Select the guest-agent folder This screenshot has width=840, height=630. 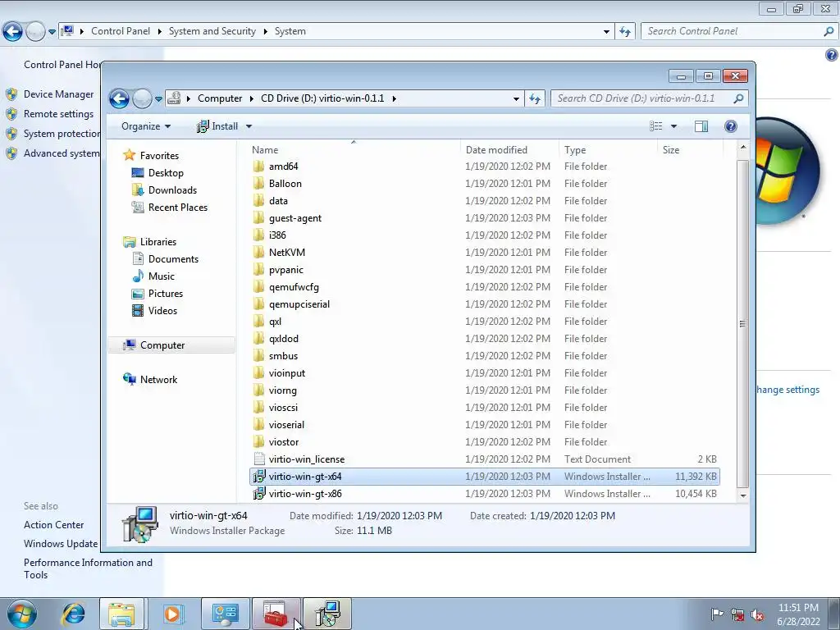click(x=294, y=218)
